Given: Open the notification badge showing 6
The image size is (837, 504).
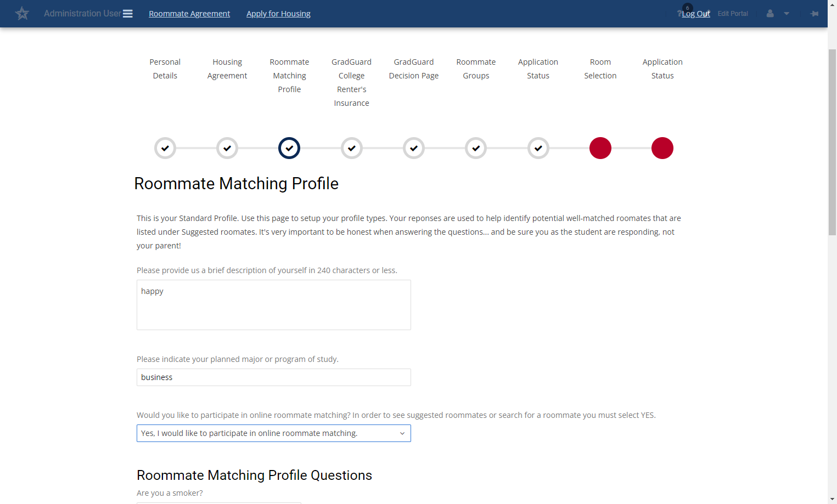Looking at the screenshot, I should [x=687, y=8].
